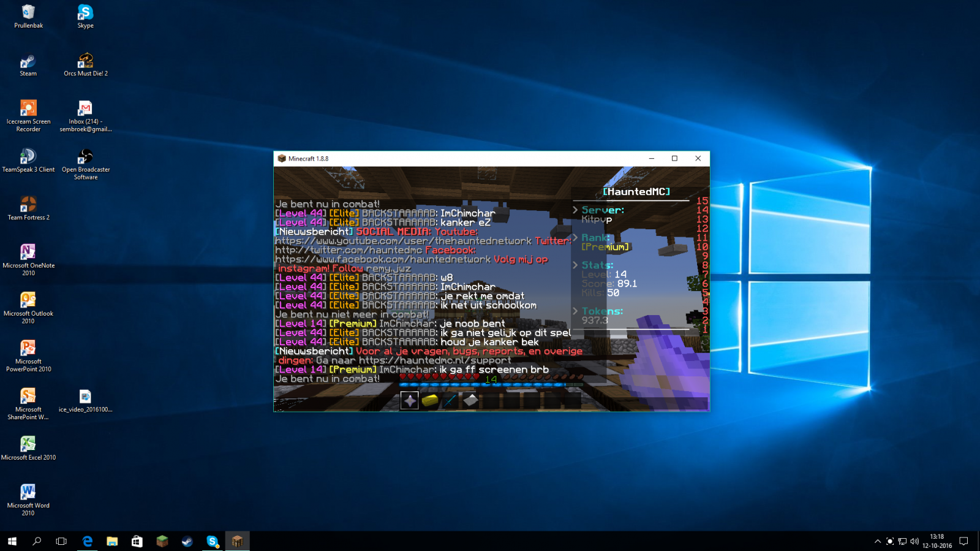Click the screen recorder tray icon
Image resolution: width=980 pixels, height=551 pixels.
(x=890, y=541)
